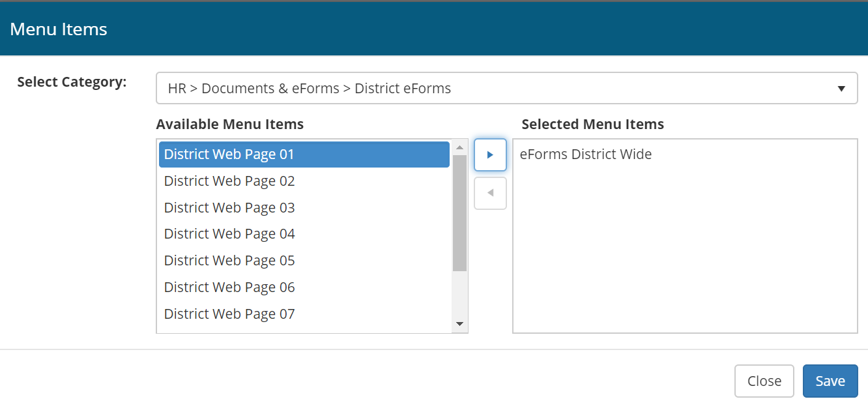The image size is (868, 412).
Task: Click the available list scroll down arrow
Action: click(459, 324)
